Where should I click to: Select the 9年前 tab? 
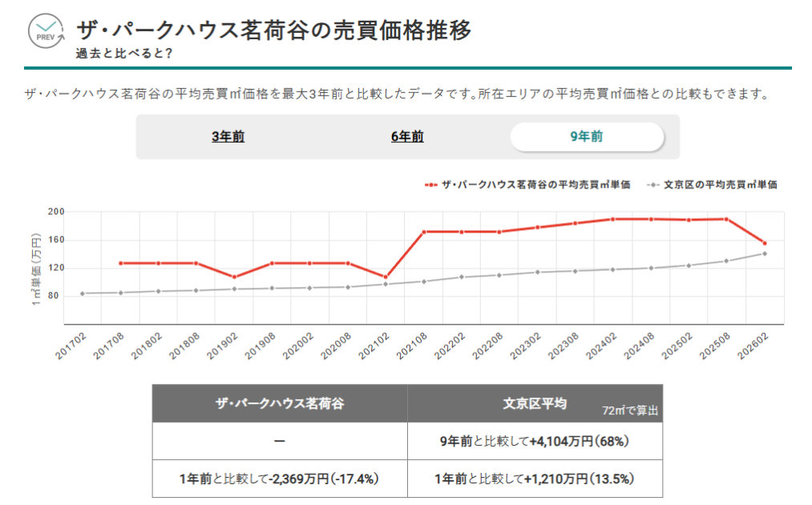tap(587, 137)
